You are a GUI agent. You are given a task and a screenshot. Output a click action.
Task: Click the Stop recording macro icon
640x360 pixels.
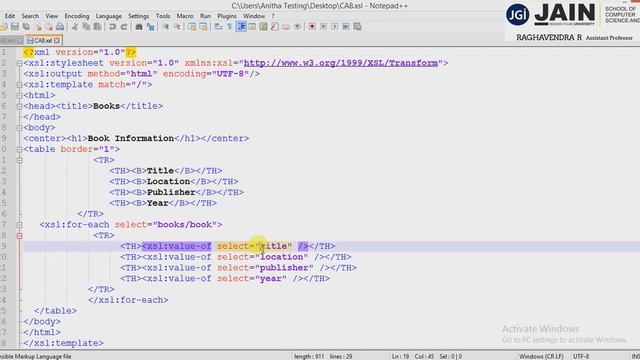tap(323, 27)
